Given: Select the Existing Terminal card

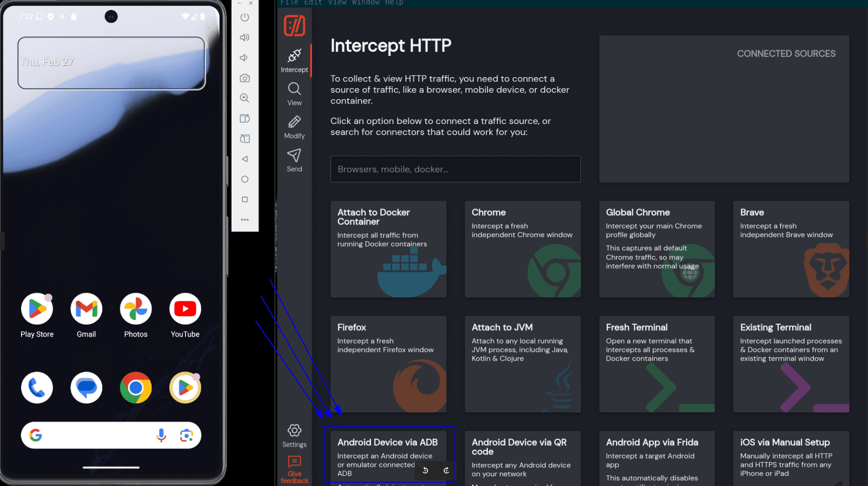Looking at the screenshot, I should (x=791, y=364).
